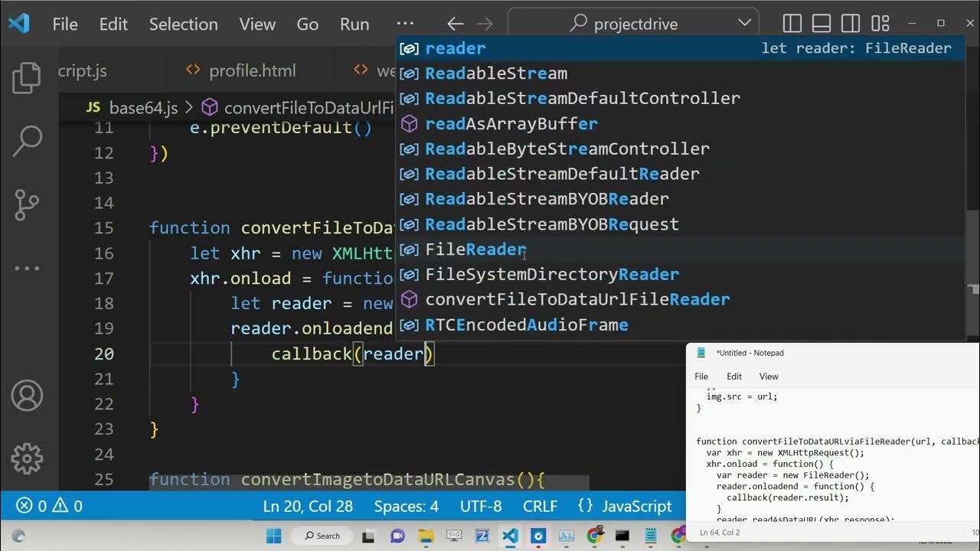Open the Accounts menu icon

coord(27,396)
